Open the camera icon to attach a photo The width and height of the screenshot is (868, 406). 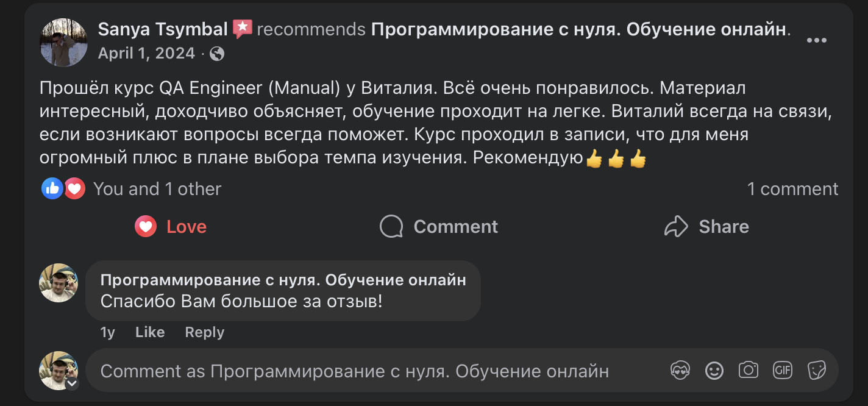[749, 370]
